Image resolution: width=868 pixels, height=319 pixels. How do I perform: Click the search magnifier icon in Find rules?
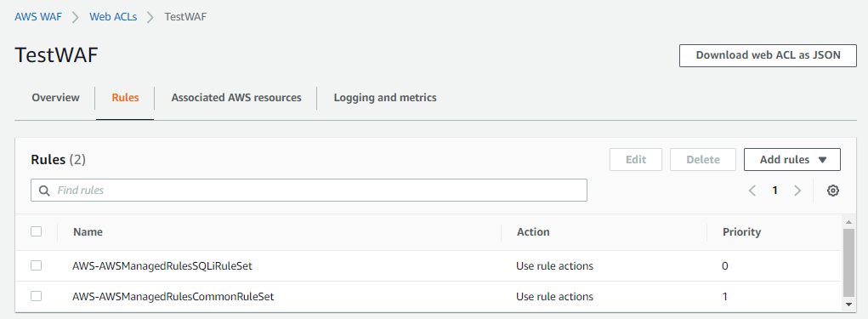44,191
